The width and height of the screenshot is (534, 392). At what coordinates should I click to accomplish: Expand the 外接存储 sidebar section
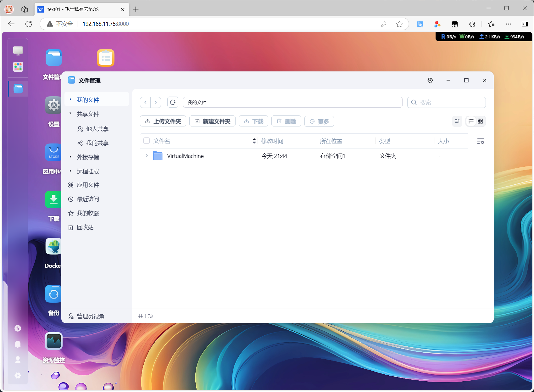[70, 157]
